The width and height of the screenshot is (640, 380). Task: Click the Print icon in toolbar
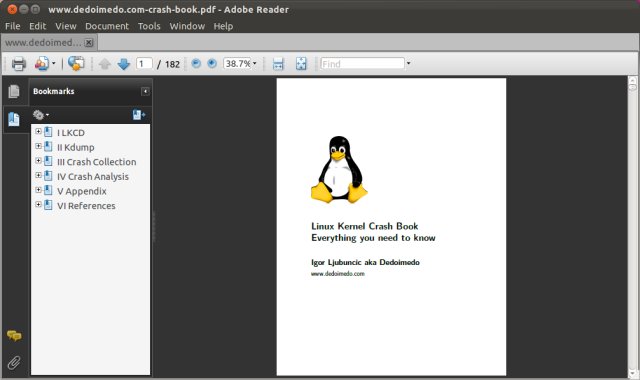click(x=19, y=64)
